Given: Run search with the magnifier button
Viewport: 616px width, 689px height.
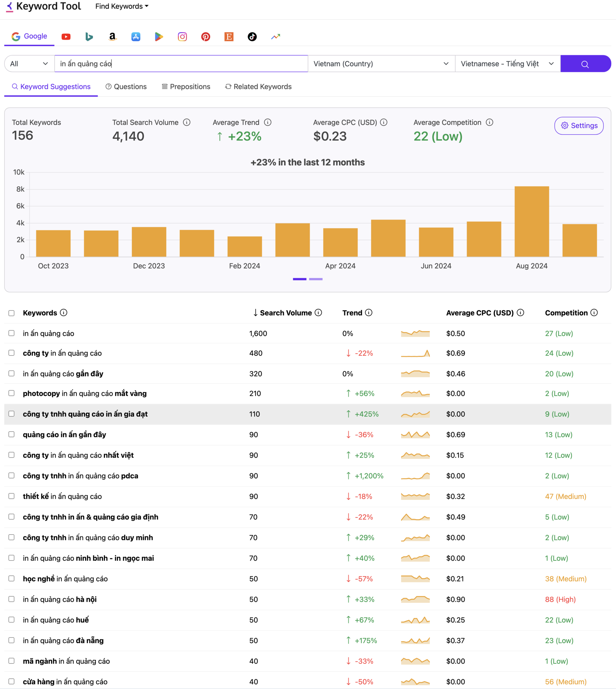Looking at the screenshot, I should (585, 64).
